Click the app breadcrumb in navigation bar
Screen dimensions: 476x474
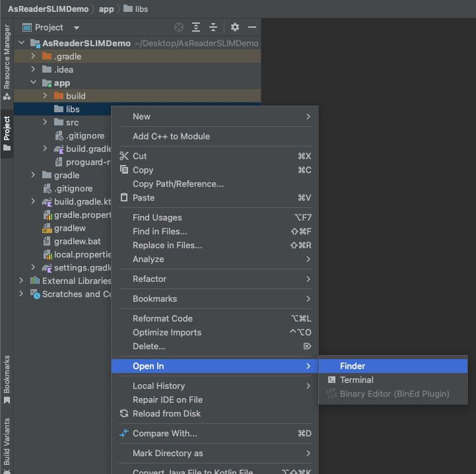click(x=106, y=9)
